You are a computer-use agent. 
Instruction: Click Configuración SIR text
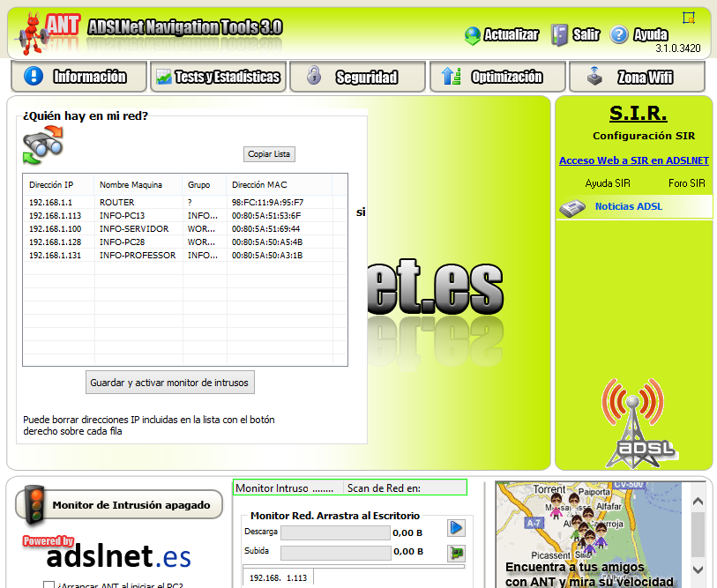pos(644,136)
